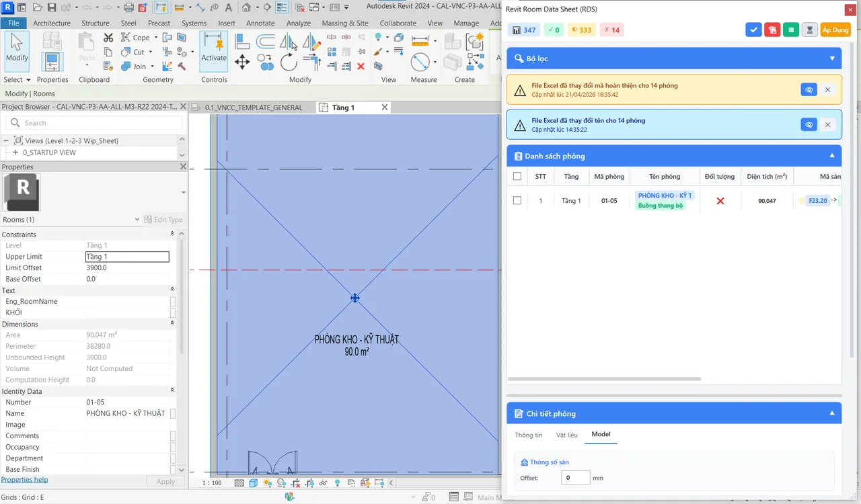Click the Text tool icon in the quick access toolbar
This screenshot has width=861, height=504.
click(229, 8)
